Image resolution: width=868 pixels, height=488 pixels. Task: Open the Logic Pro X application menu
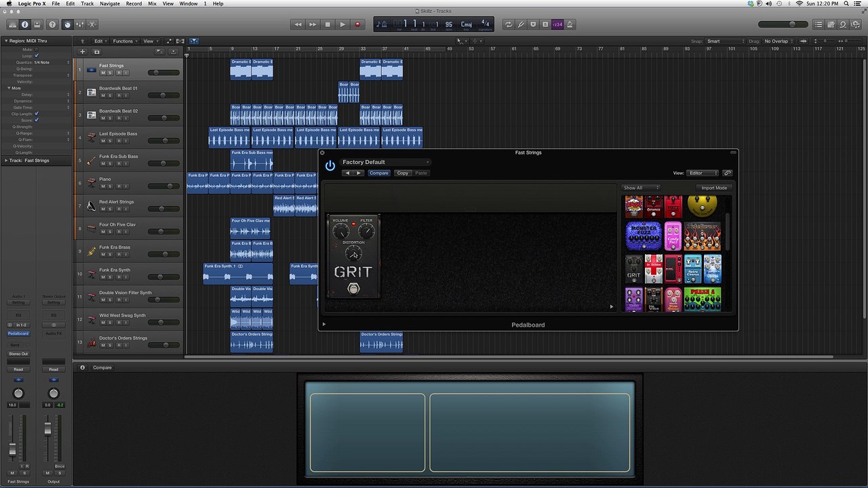coord(31,3)
